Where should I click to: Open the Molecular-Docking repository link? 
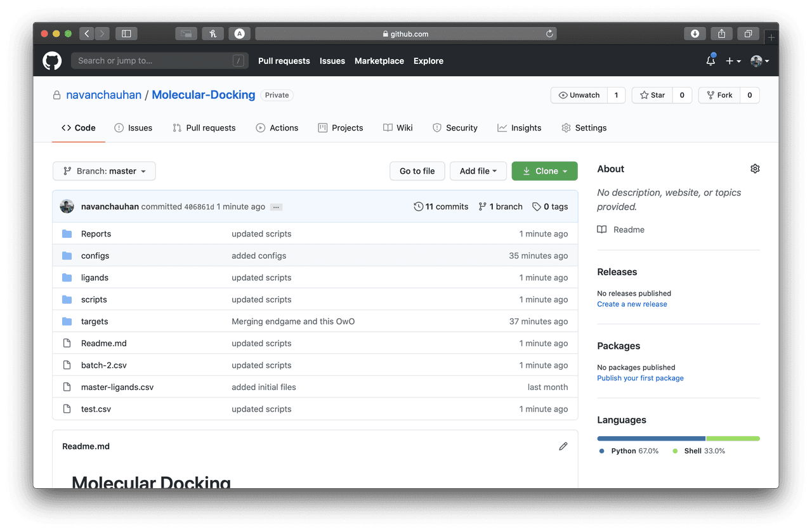click(x=204, y=95)
